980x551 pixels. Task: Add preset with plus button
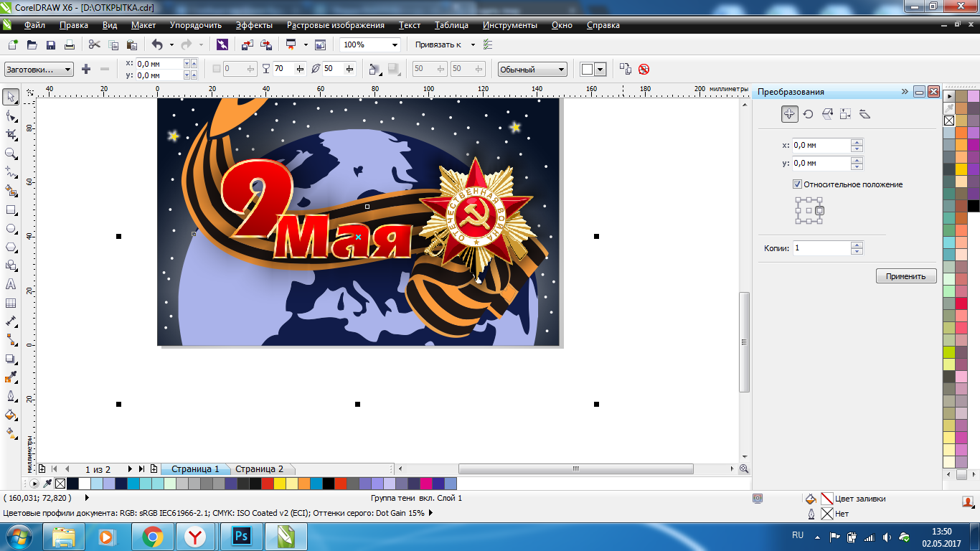pyautogui.click(x=86, y=69)
